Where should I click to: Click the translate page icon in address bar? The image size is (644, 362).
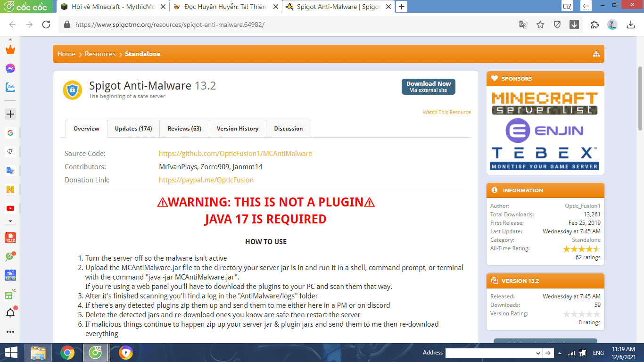click(x=523, y=25)
